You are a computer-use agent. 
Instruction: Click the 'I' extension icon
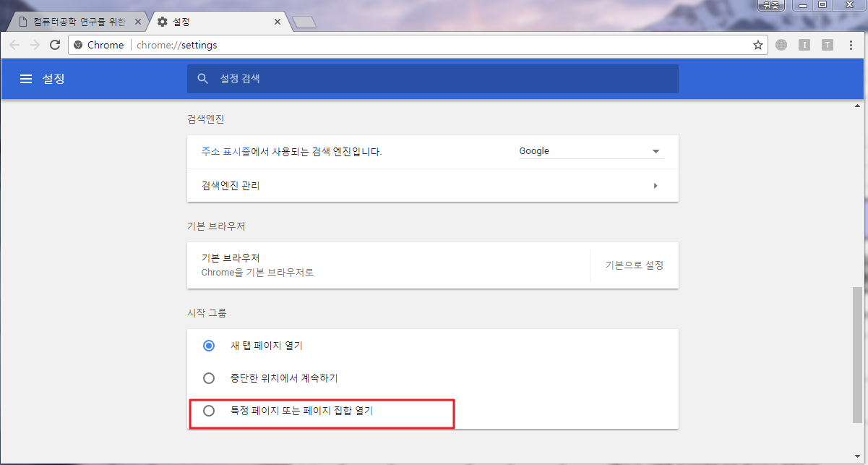click(804, 45)
